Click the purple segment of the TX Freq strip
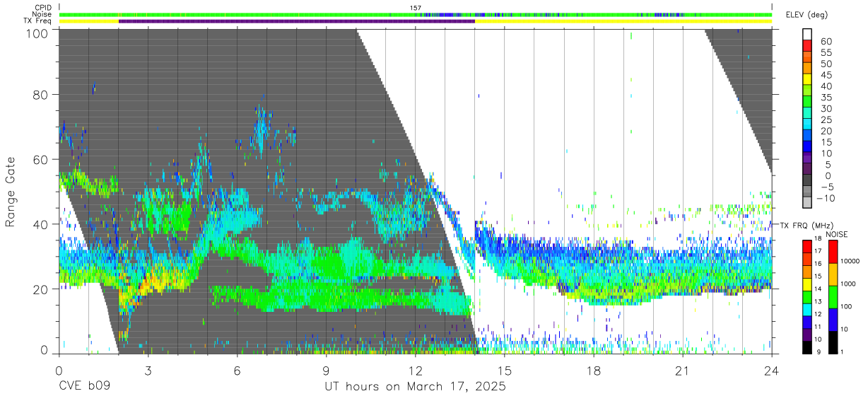 pyautogui.click(x=297, y=21)
